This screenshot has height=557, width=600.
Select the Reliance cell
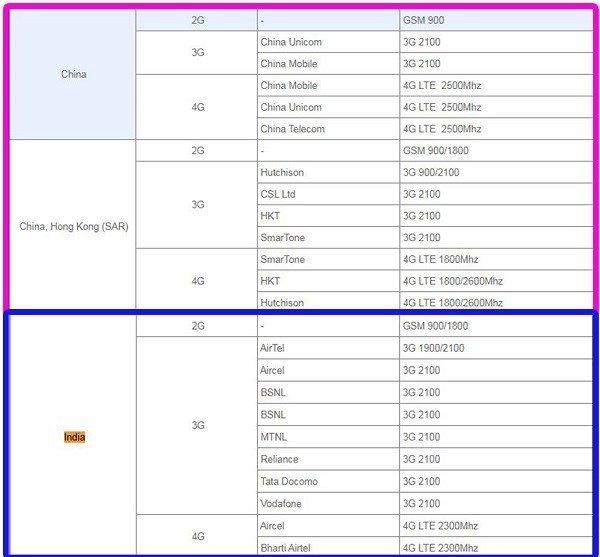[x=328, y=459]
